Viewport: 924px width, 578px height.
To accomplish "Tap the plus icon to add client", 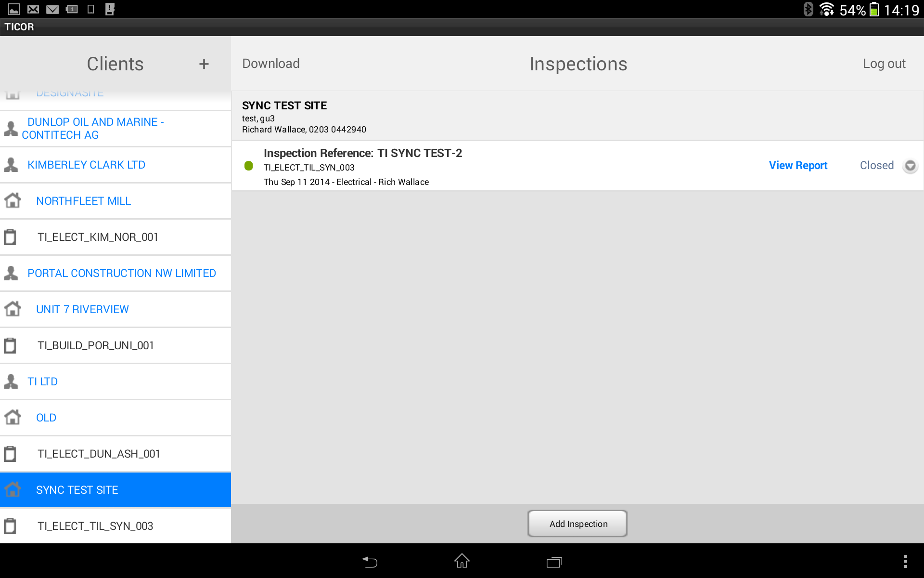I will pyautogui.click(x=204, y=64).
